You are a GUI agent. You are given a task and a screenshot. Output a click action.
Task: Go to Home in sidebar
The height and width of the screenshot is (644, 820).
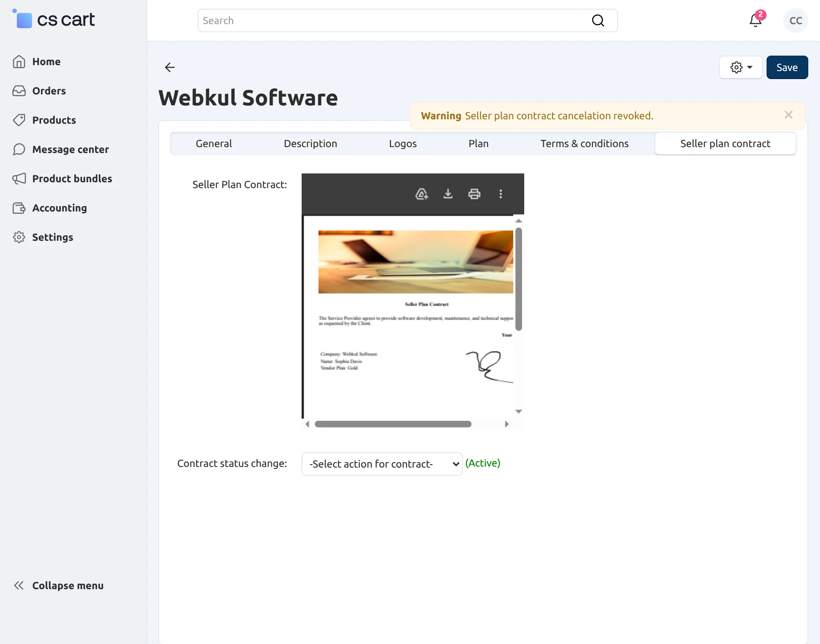point(46,61)
